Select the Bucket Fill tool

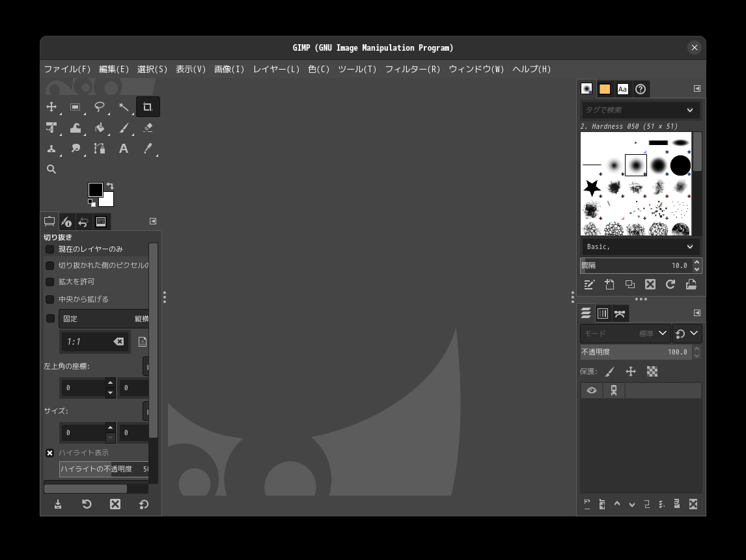[x=100, y=127]
